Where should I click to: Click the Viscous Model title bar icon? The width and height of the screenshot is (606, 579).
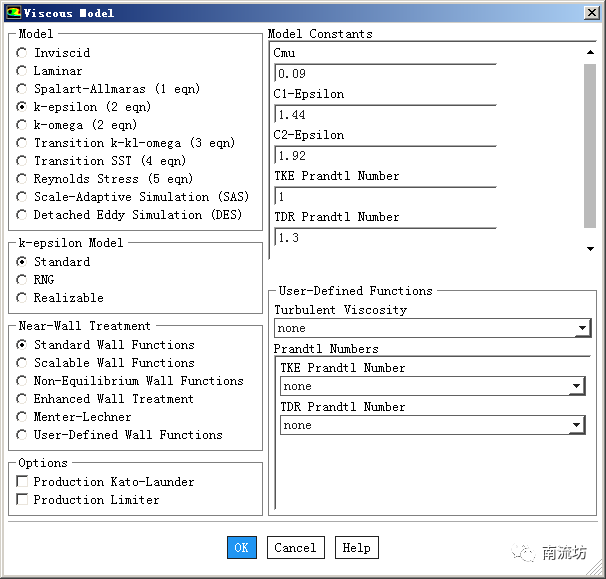12,13
